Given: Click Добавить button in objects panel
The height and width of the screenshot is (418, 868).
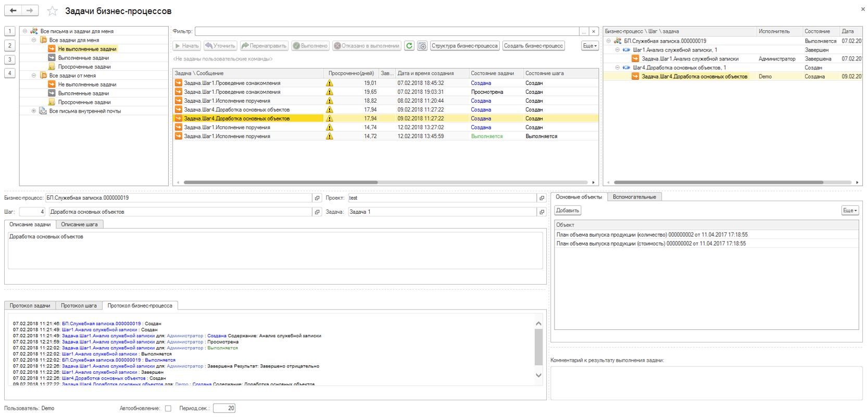Looking at the screenshot, I should point(567,211).
